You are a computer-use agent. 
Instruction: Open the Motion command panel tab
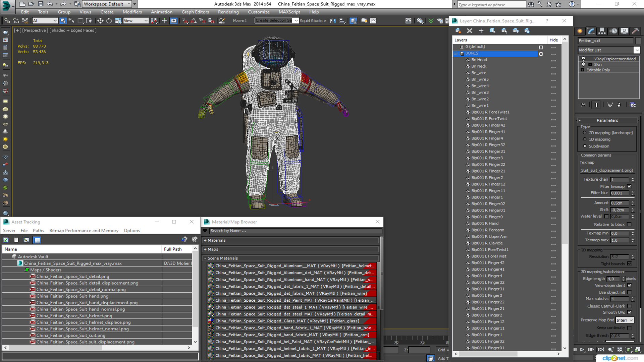pos(614,31)
